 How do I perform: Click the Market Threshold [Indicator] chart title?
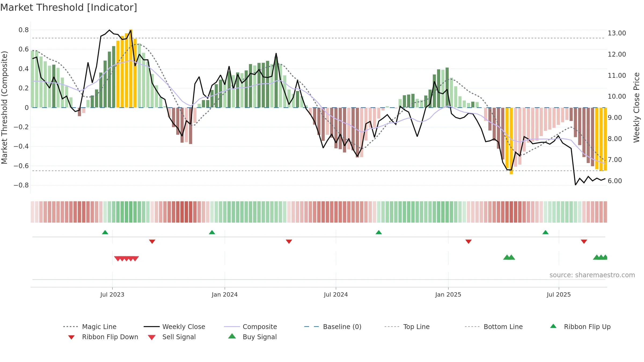click(69, 8)
